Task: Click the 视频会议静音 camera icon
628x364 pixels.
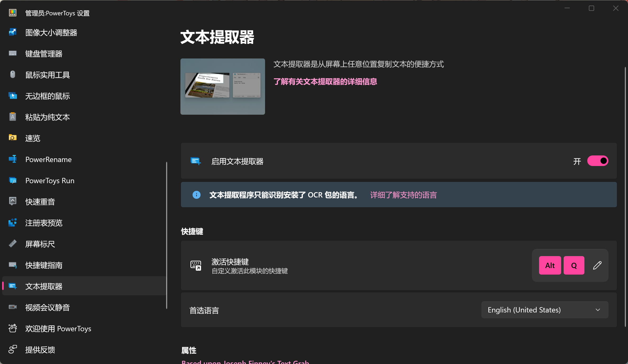Action: [x=13, y=307]
